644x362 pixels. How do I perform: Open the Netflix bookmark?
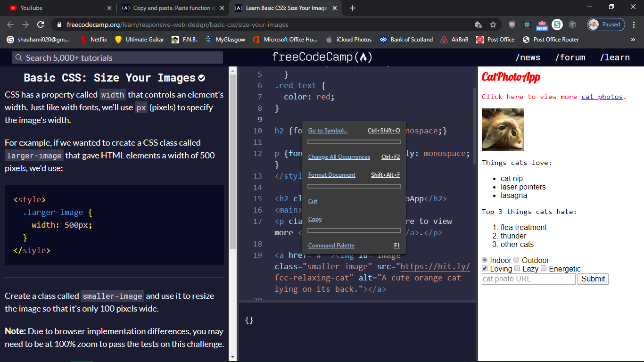click(x=93, y=40)
